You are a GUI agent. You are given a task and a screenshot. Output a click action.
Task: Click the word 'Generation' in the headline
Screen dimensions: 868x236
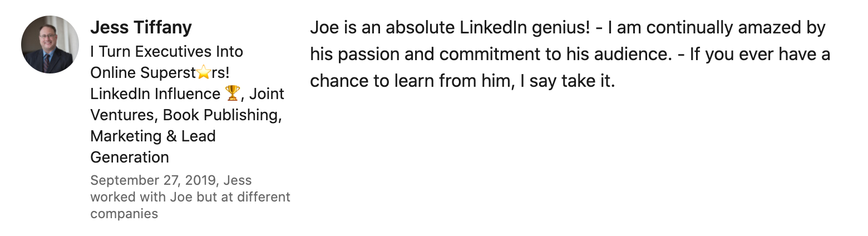(130, 158)
